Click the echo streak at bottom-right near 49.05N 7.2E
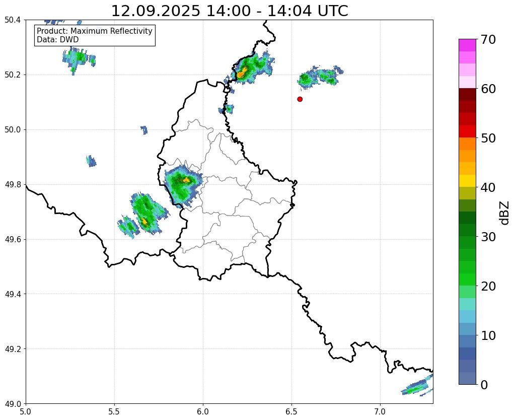 tap(417, 385)
